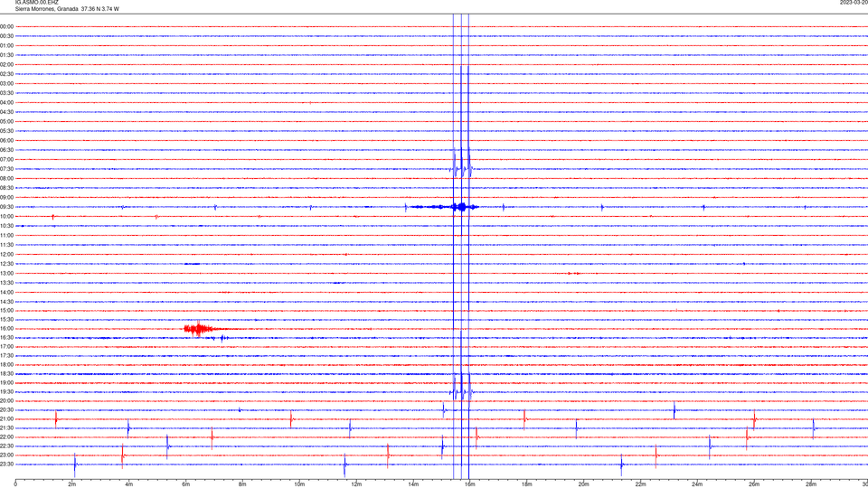Select the 10:00 trace time label
Image resolution: width=868 pixels, height=488 pixels.
[6, 216]
